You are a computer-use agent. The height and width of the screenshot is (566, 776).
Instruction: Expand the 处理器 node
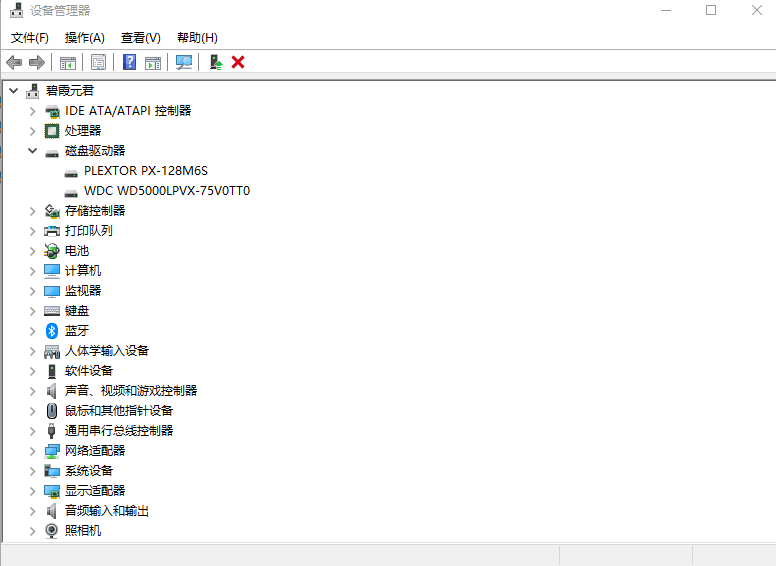click(33, 131)
